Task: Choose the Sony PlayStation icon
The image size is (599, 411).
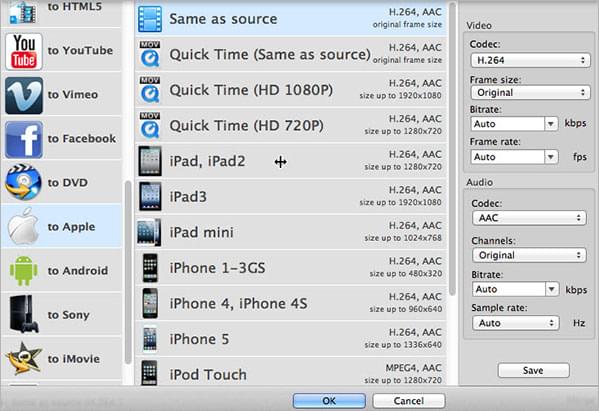Action: 24,314
